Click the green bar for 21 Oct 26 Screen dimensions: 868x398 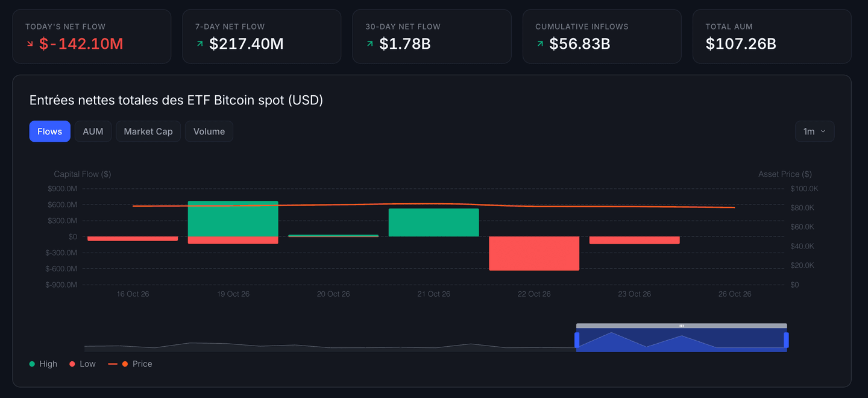pyautogui.click(x=434, y=223)
